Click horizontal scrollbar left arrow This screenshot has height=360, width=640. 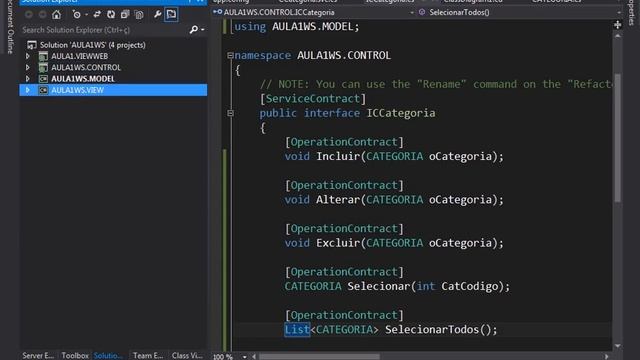[x=254, y=356]
